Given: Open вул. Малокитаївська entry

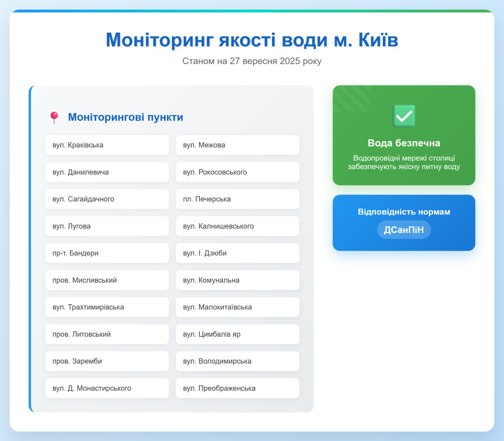Looking at the screenshot, I should 237,307.
